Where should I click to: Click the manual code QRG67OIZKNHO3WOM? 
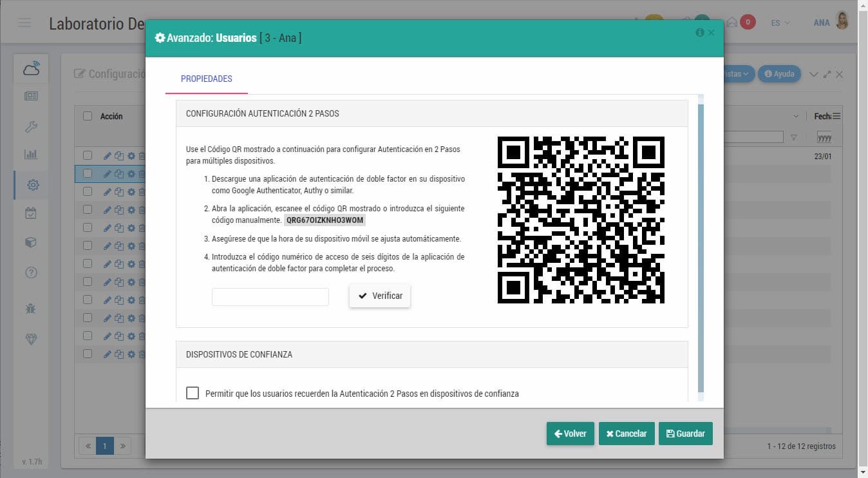point(325,220)
